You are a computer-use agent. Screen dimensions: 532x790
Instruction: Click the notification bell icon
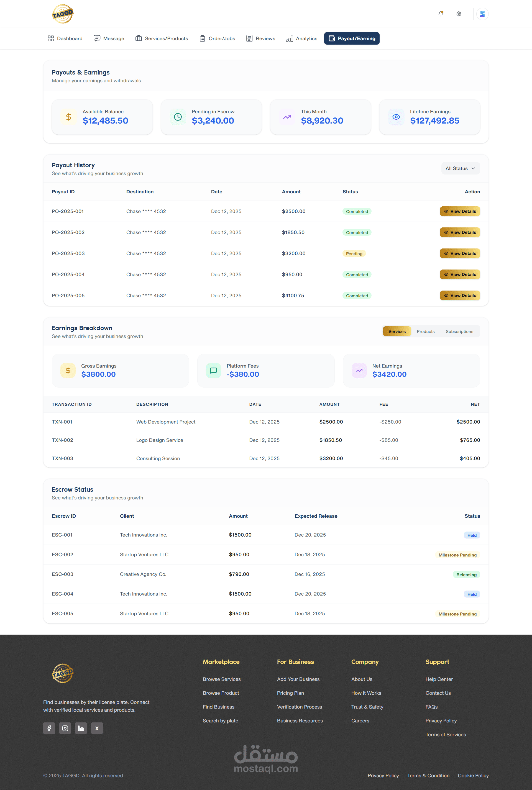[x=441, y=14]
